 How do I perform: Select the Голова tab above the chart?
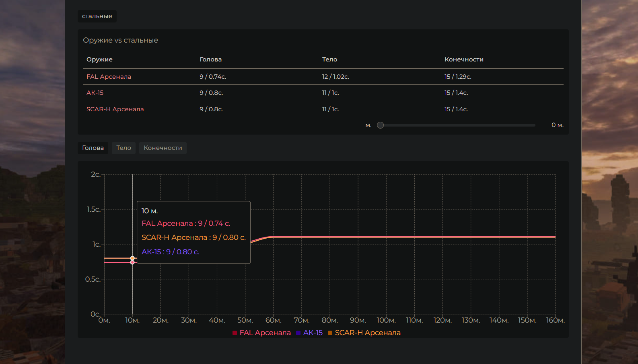coord(93,148)
